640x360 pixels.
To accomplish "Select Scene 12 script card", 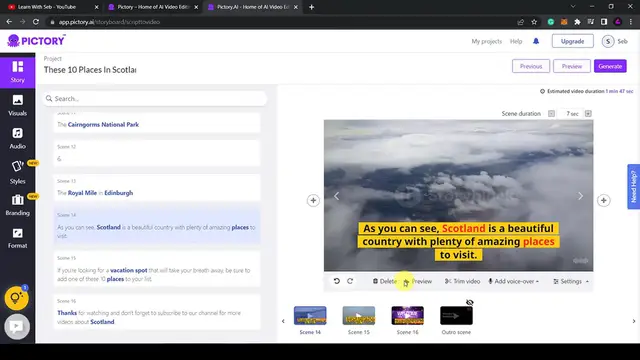I will pyautogui.click(x=157, y=153).
